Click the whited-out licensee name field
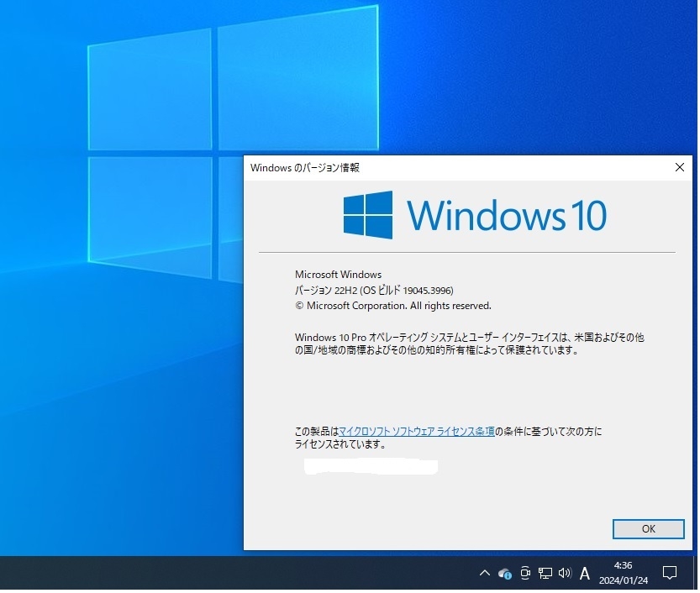Screen dimensions: 700x593 [372, 468]
